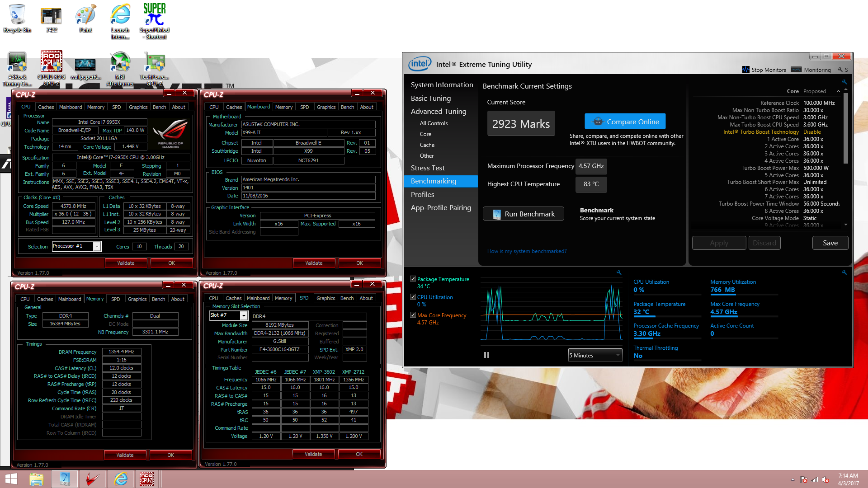Image resolution: width=868 pixels, height=488 pixels.
Task: Open the Action Center flag tray icon
Action: point(804,479)
